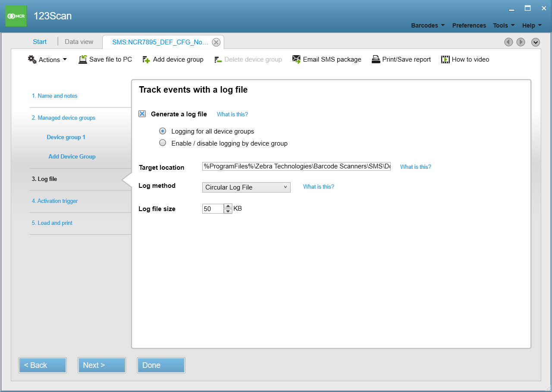Open the Help menu
This screenshot has width=552, height=392.
click(x=532, y=25)
